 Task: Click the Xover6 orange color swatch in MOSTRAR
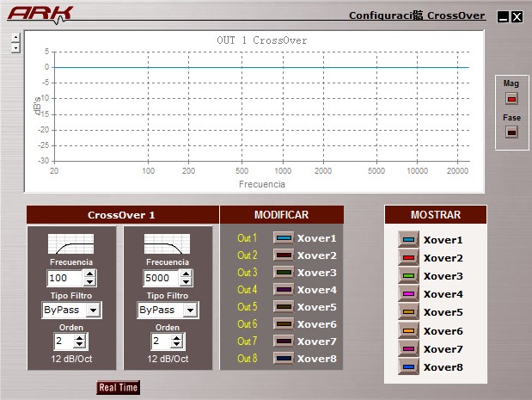point(408,330)
